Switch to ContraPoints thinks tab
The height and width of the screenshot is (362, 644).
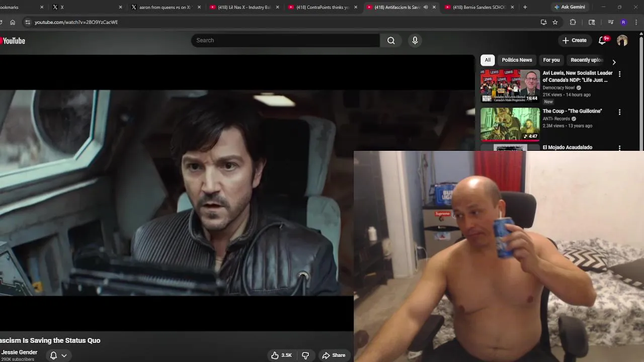(x=323, y=7)
